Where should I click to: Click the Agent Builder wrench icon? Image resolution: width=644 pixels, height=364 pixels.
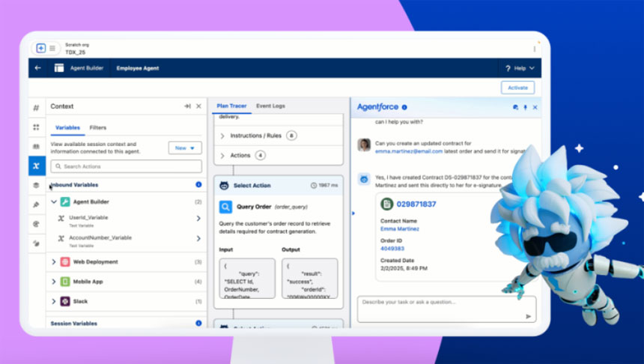pyautogui.click(x=65, y=201)
